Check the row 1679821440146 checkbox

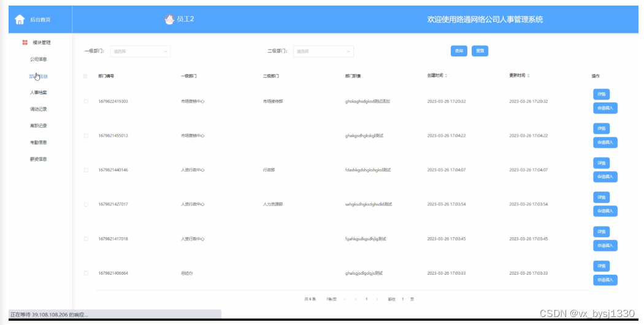86,170
